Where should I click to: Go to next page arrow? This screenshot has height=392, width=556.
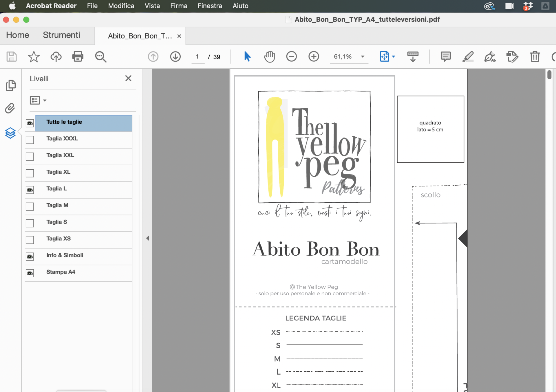(x=175, y=56)
